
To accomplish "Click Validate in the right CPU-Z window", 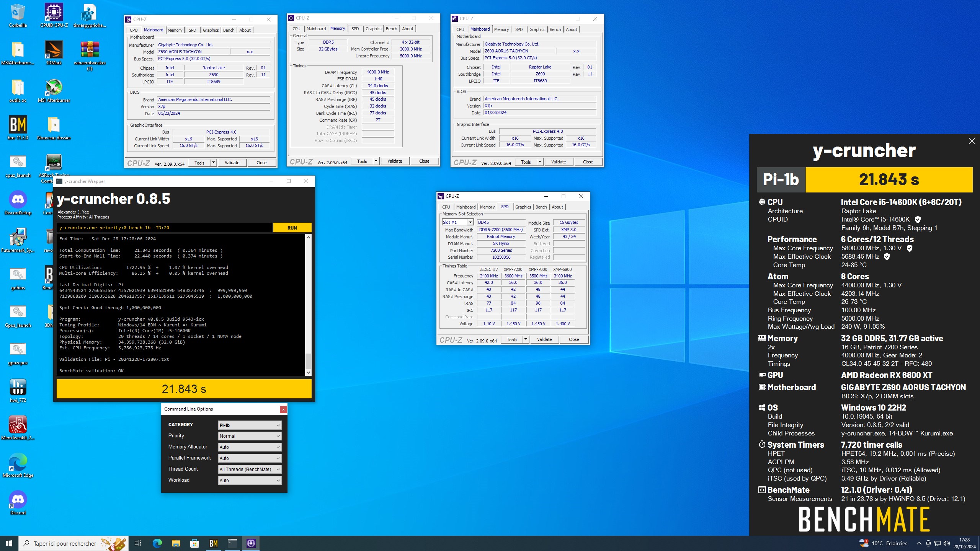I will (559, 162).
